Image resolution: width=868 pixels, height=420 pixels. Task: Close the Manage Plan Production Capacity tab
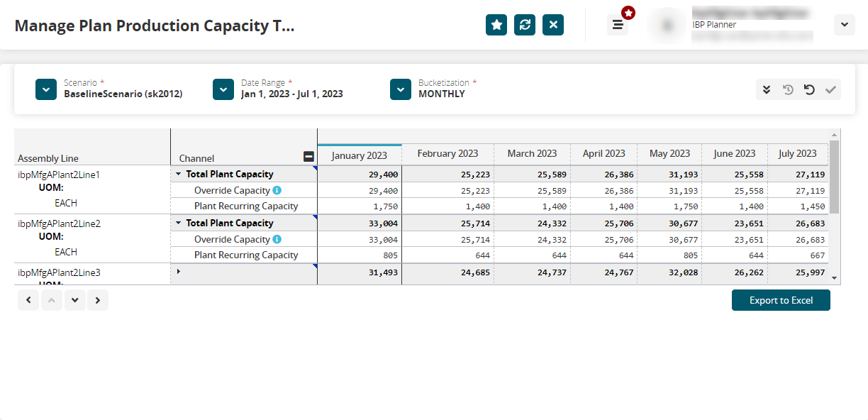553,25
